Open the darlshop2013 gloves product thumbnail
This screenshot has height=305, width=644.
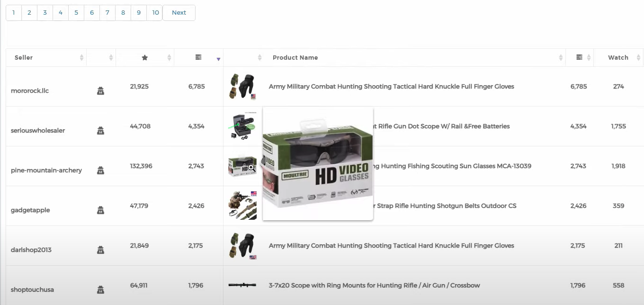242,245
